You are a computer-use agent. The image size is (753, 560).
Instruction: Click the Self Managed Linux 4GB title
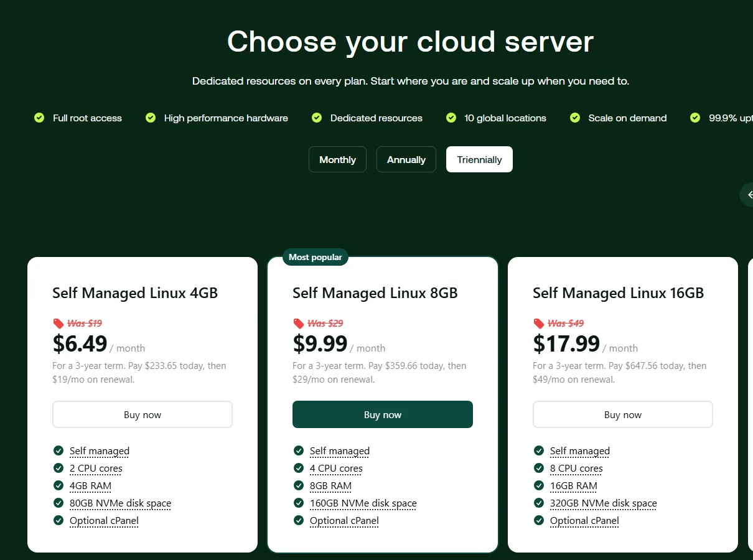click(135, 293)
